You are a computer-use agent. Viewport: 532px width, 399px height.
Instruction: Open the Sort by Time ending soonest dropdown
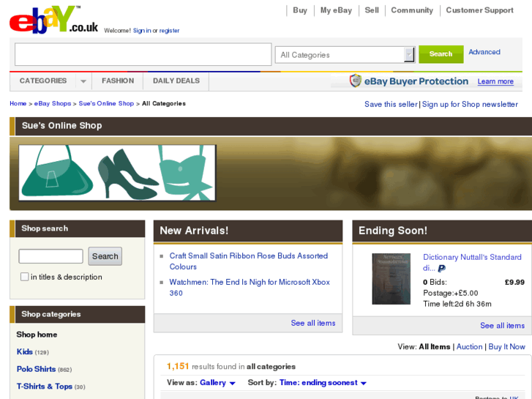click(x=323, y=383)
